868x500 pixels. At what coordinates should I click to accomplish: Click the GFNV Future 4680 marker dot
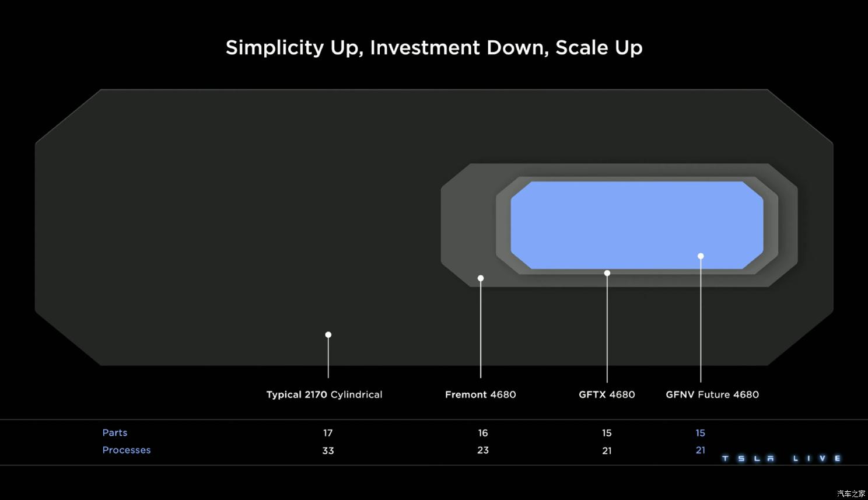(701, 256)
